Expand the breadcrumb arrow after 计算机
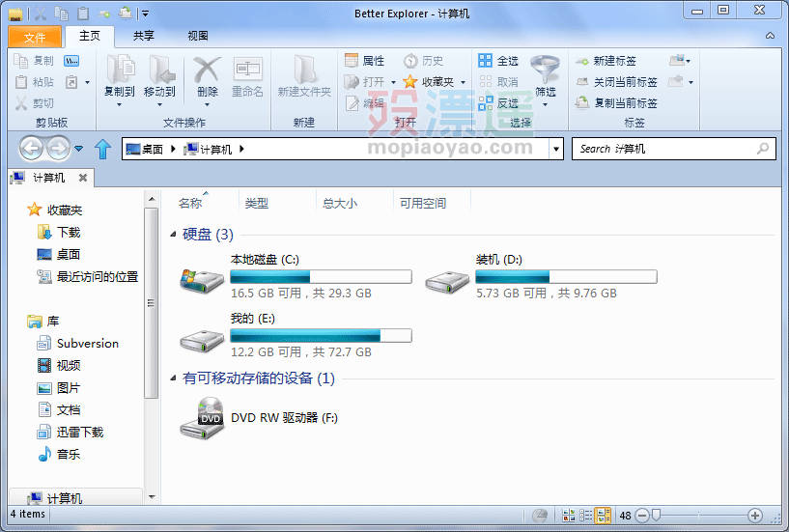This screenshot has width=789, height=532. click(241, 149)
